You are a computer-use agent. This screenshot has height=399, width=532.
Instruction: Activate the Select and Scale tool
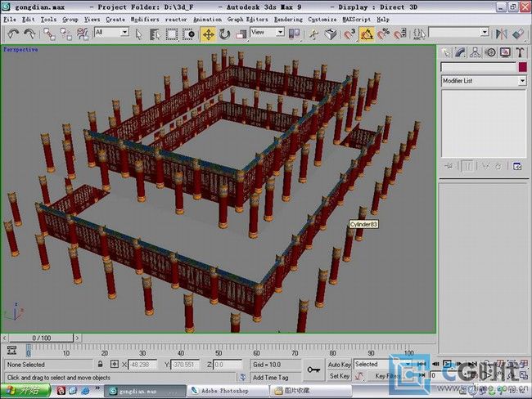pyautogui.click(x=241, y=34)
